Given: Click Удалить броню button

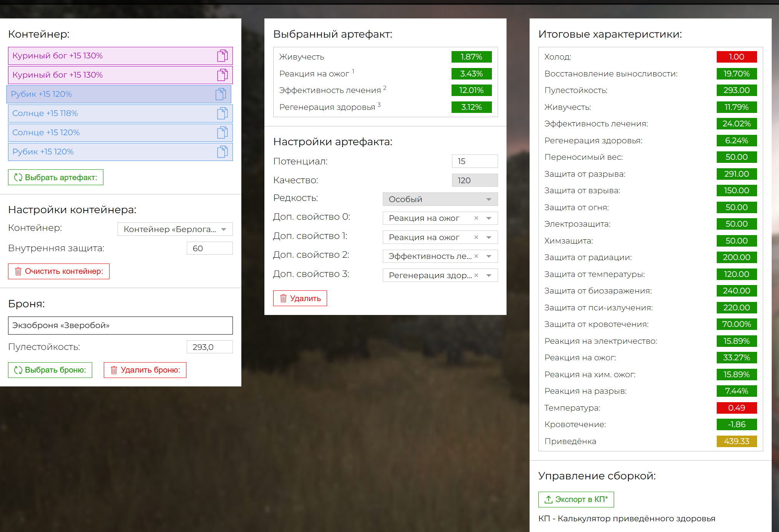Looking at the screenshot, I should tap(145, 370).
